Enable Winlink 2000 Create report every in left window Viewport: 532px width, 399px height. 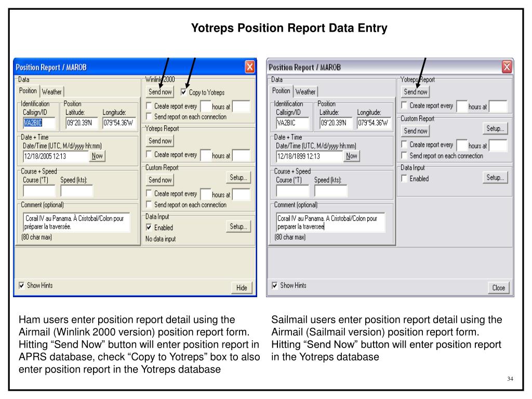click(x=149, y=106)
